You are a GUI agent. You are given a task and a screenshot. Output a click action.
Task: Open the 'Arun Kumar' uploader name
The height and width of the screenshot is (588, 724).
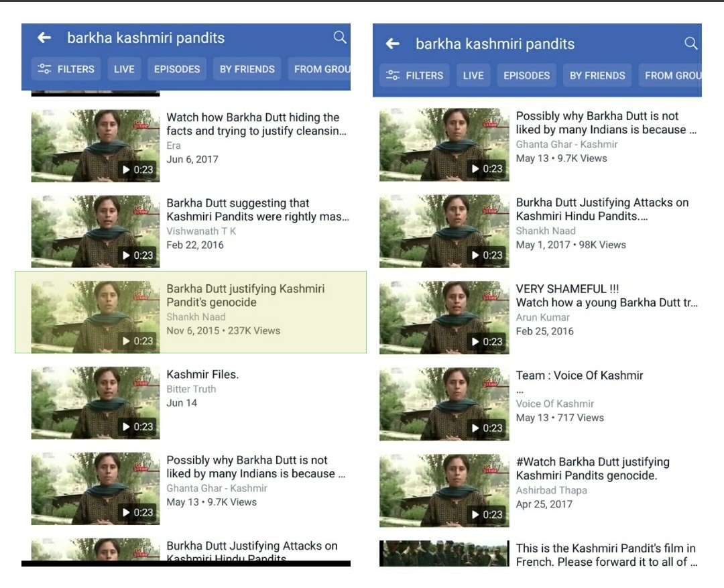[542, 317]
